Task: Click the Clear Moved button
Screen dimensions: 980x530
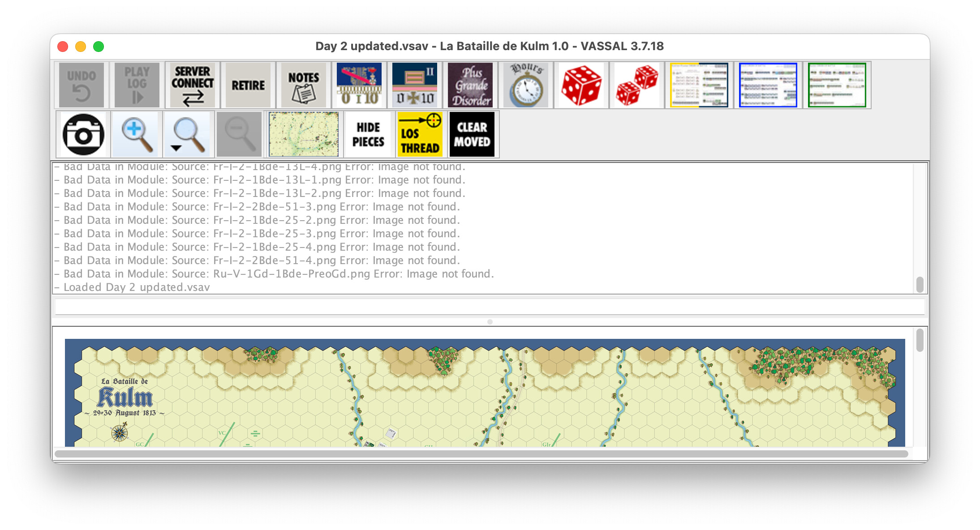Action: [472, 134]
